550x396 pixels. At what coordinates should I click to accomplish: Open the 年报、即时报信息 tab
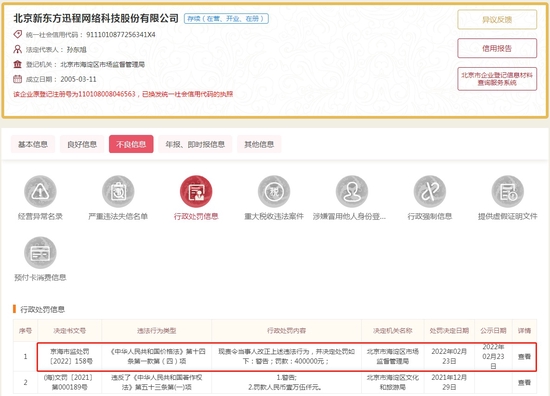195,144
